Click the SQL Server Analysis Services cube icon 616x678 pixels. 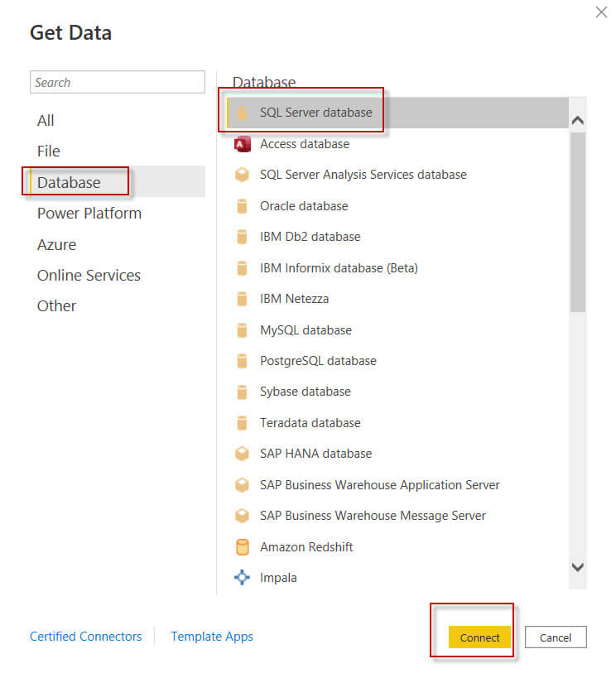[x=243, y=175]
